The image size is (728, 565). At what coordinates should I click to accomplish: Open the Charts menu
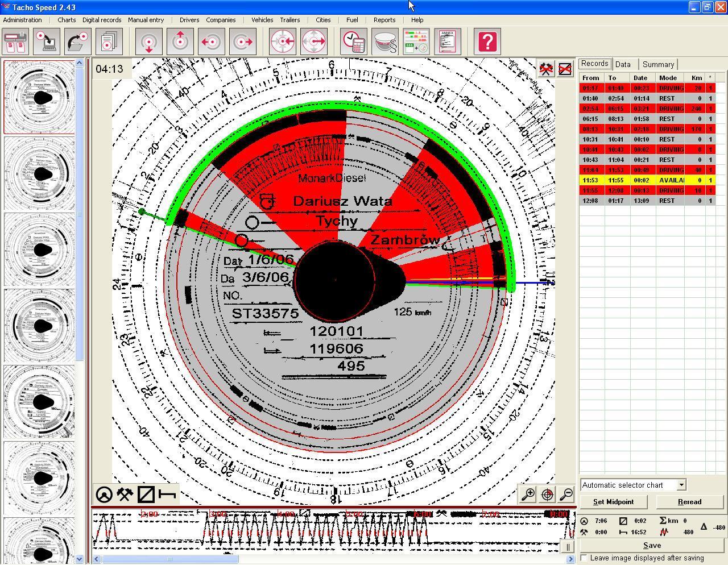point(66,20)
